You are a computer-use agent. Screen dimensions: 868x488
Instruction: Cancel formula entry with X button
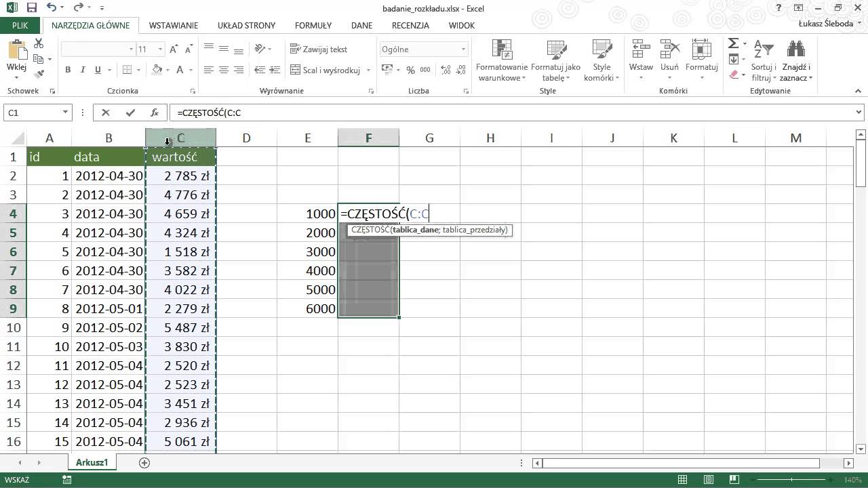point(106,113)
